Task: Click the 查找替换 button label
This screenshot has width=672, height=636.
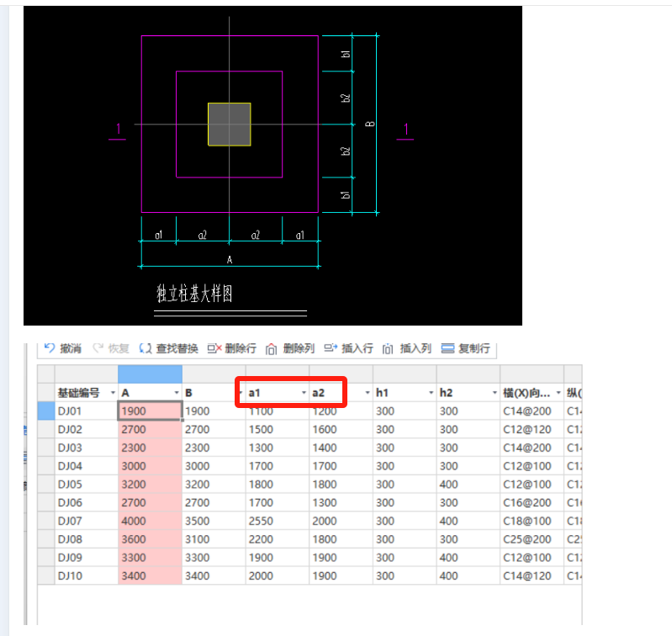Action: [x=177, y=348]
